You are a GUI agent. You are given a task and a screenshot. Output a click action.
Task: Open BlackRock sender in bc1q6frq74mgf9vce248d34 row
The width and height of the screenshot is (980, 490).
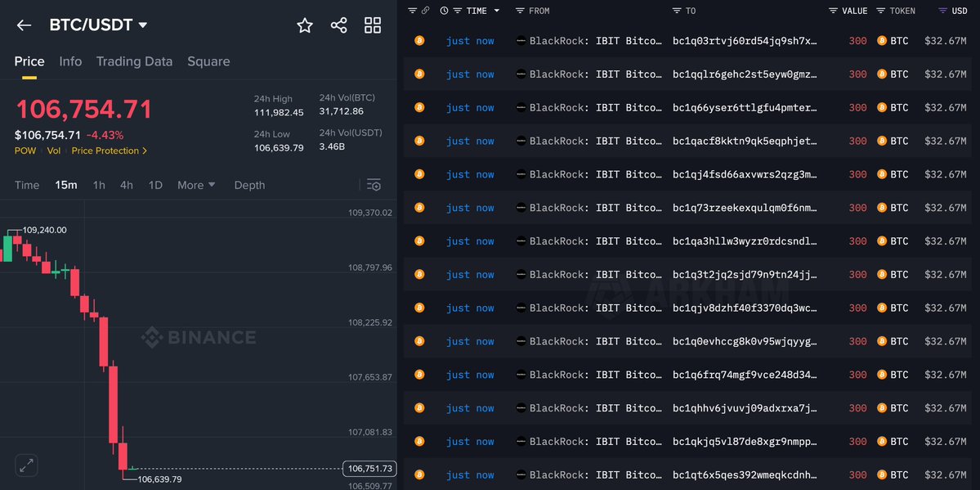coord(595,375)
